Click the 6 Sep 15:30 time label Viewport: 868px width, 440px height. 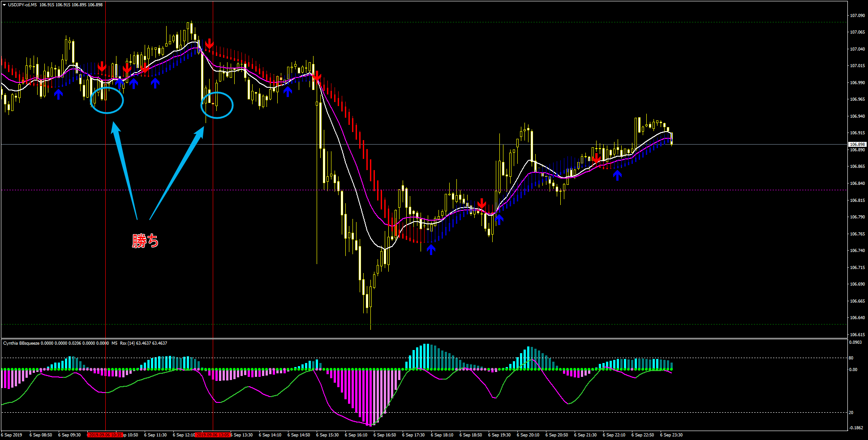point(327,435)
